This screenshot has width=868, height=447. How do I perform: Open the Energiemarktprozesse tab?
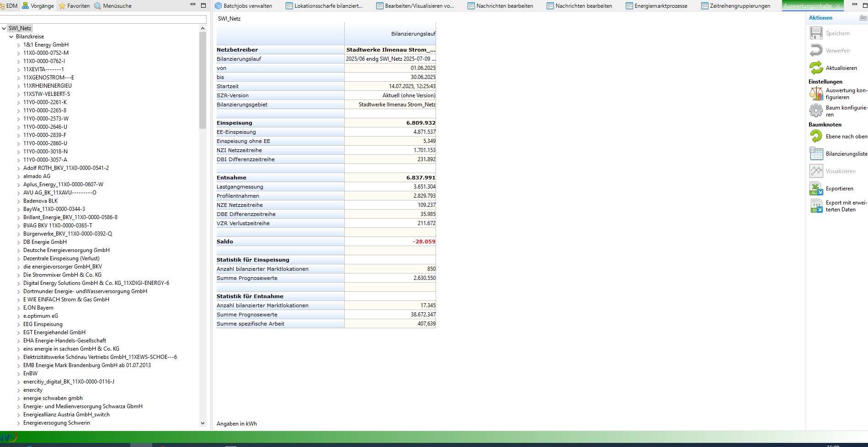(660, 6)
